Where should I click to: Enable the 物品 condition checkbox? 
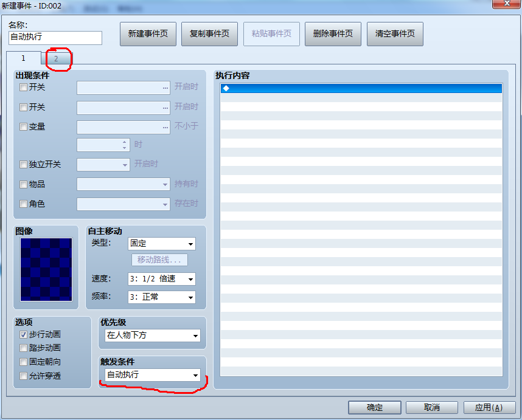(23, 185)
